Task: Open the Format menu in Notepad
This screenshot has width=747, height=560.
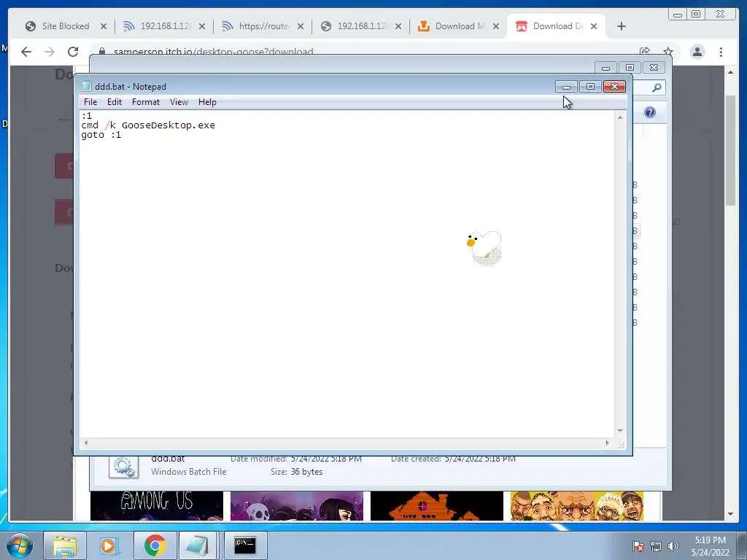Action: coord(146,102)
